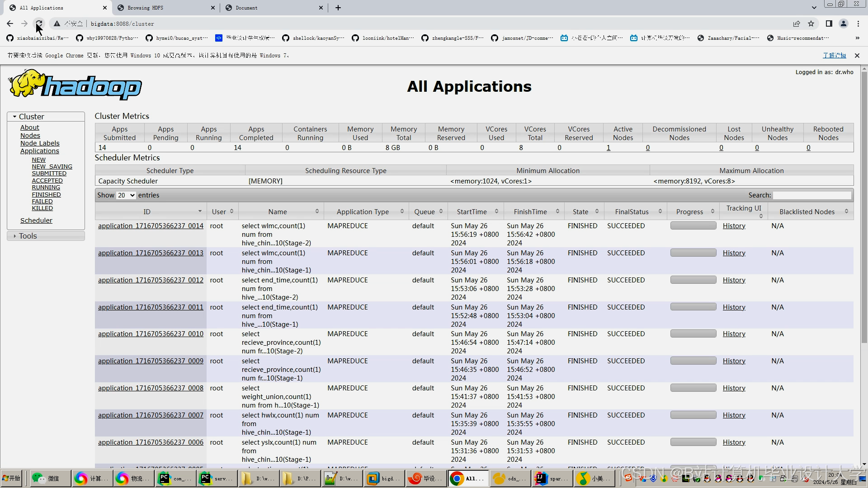This screenshot has height=488, width=868.
Task: Sort table by StartTime column
Action: [472, 211]
